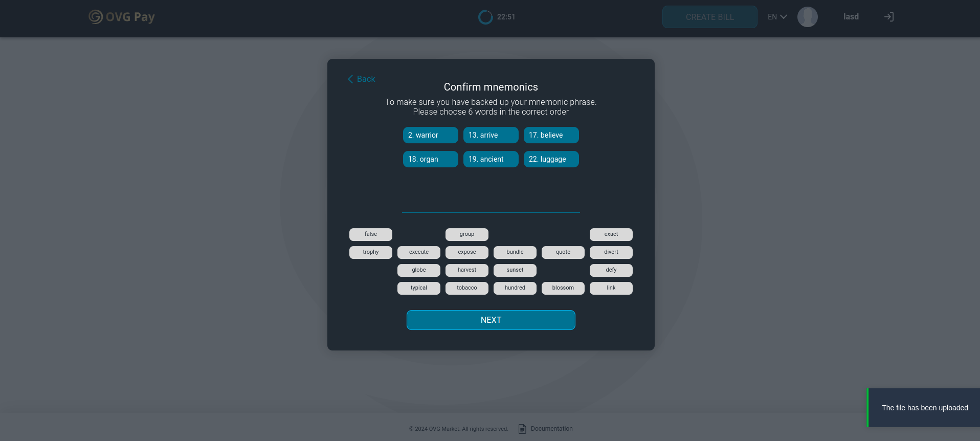The width and height of the screenshot is (980, 441).
Task: Select the word chip 'blossom'
Action: [563, 288]
